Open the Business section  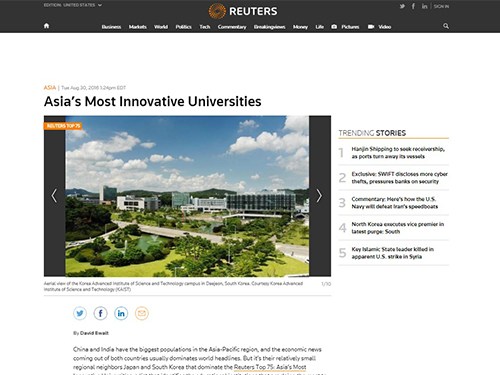coord(111,27)
